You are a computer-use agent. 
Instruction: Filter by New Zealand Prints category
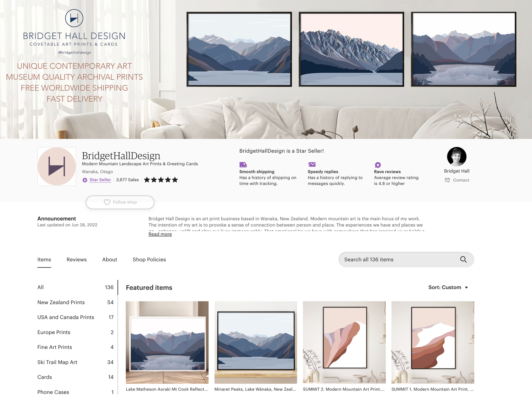[61, 303]
